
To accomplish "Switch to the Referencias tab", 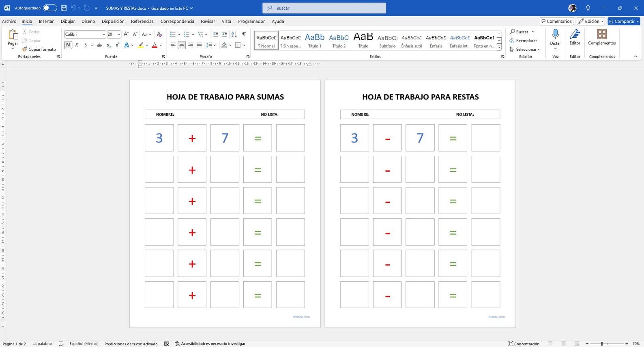I will (142, 21).
